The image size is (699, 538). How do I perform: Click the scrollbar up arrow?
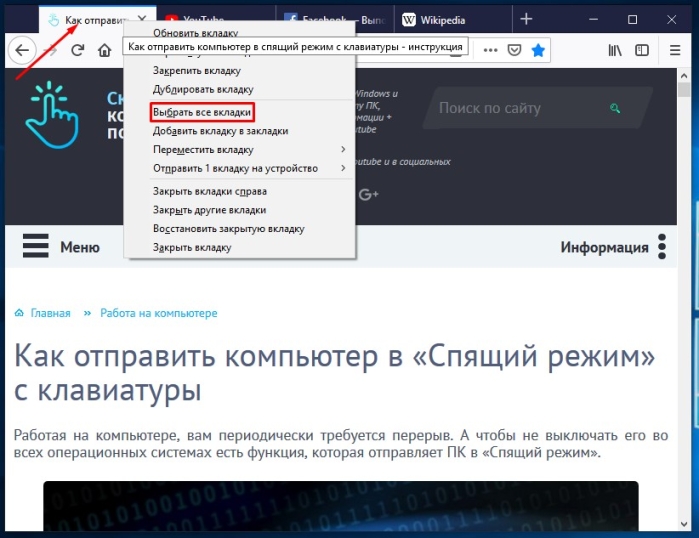683,75
